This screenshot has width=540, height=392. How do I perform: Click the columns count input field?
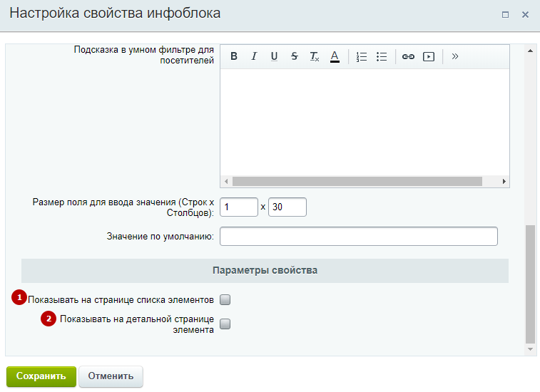coord(287,207)
